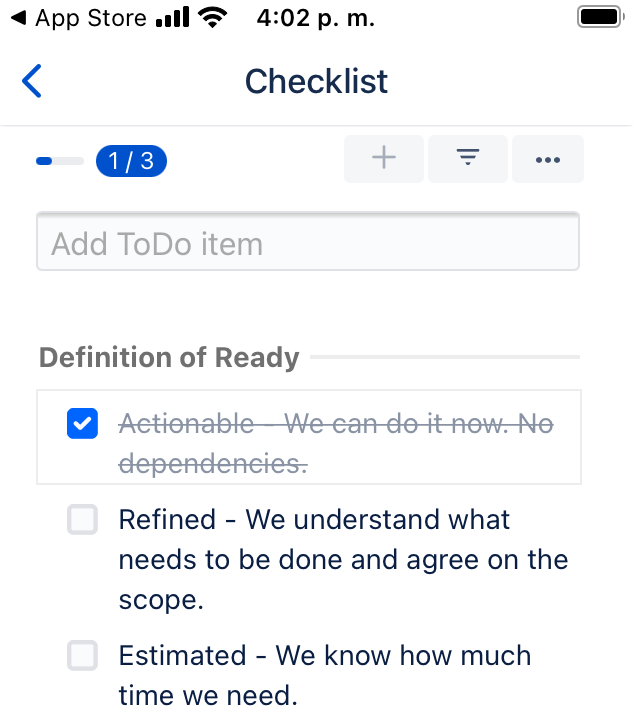Check the Refined item checkbox
633x724 pixels.
(82, 520)
